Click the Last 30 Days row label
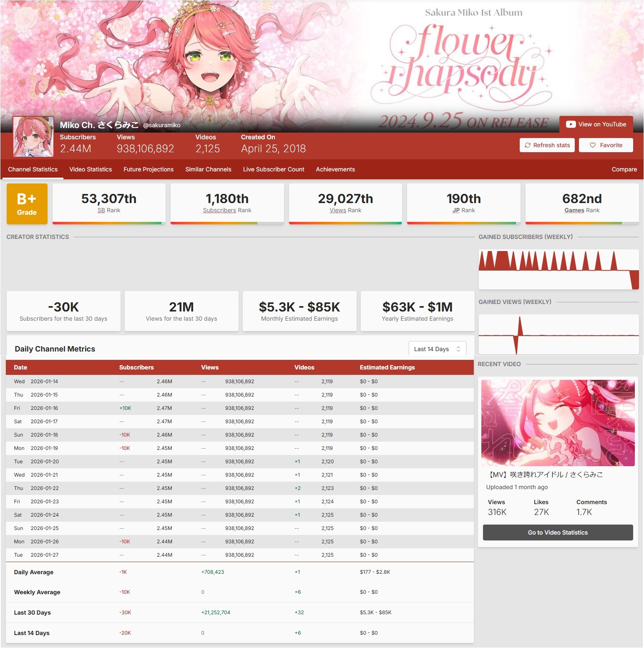Image resolution: width=644 pixels, height=648 pixels. click(x=32, y=613)
